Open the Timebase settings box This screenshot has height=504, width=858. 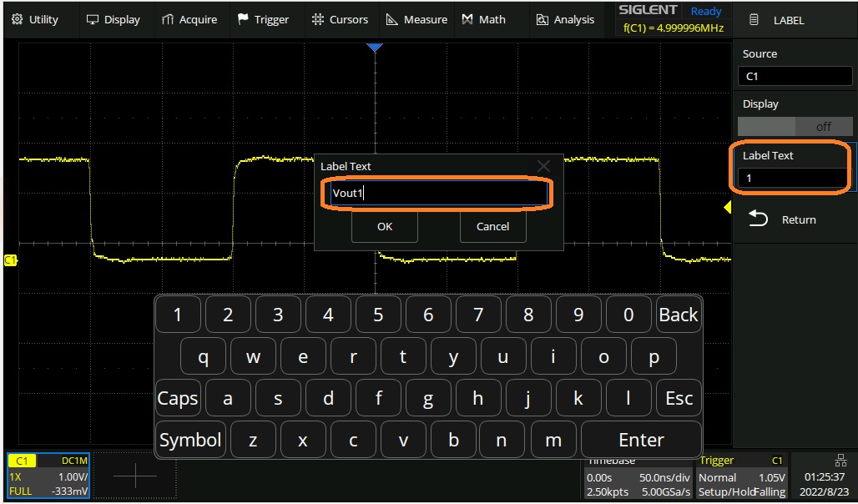click(x=638, y=478)
